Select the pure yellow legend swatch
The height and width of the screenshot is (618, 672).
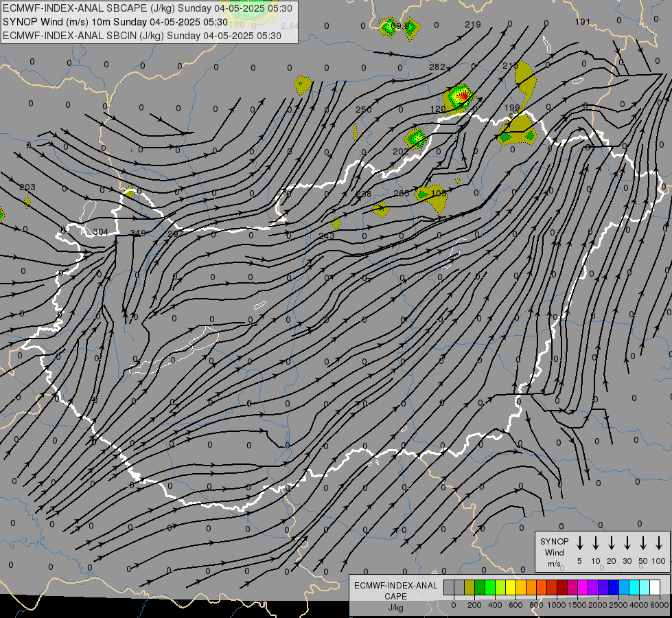pos(511,587)
